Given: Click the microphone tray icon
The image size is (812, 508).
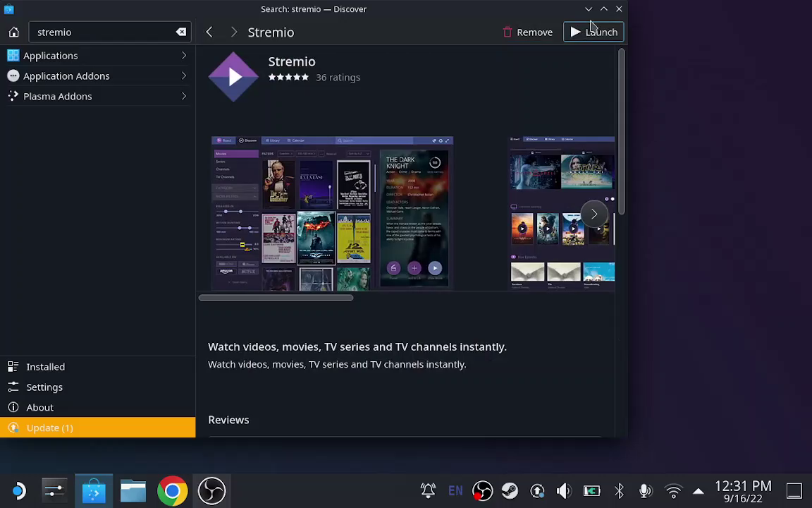Looking at the screenshot, I should click(x=645, y=490).
